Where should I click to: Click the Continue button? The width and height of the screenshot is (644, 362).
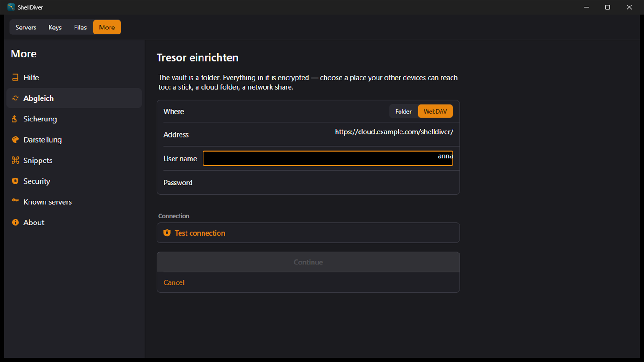coord(308,262)
